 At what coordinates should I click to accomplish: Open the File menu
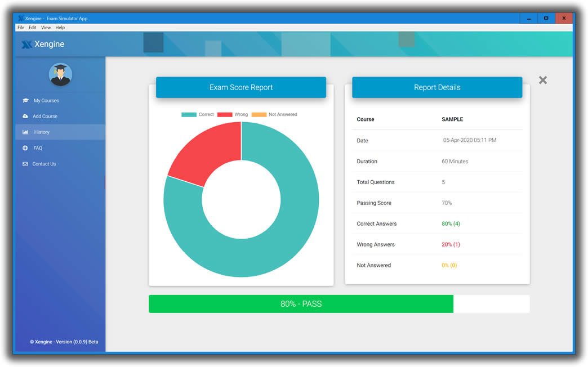(21, 28)
